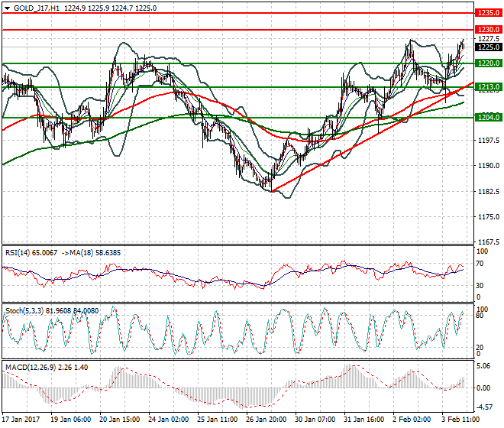Click the RSI 30 level value
This screenshot has height=428, width=504.
tap(480, 286)
